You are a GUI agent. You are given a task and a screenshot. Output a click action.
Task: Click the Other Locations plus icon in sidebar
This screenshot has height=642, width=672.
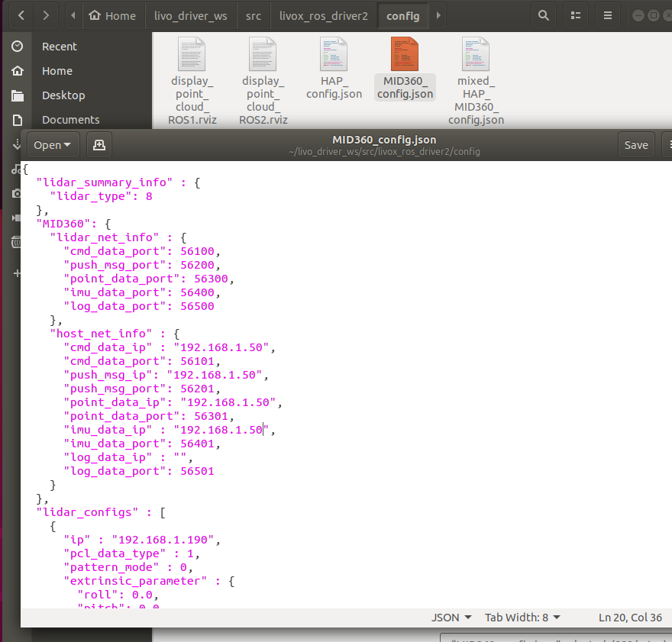(x=17, y=273)
